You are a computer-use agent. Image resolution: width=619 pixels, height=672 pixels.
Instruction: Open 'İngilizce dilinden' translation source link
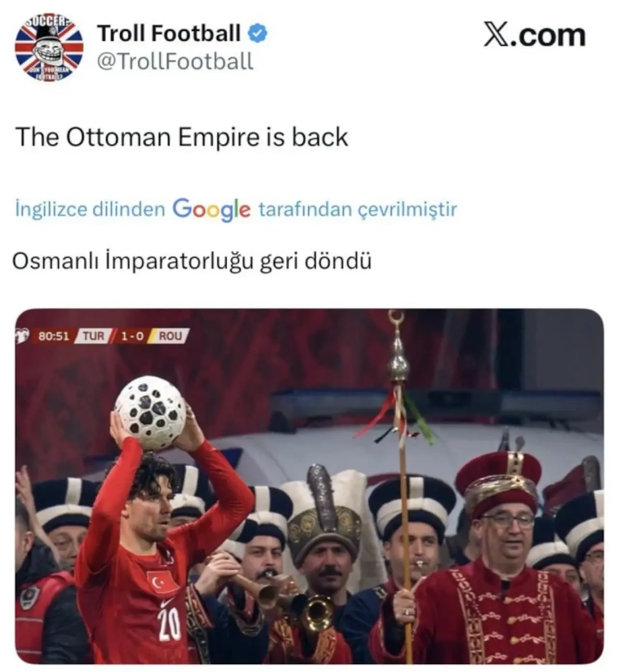(x=90, y=209)
